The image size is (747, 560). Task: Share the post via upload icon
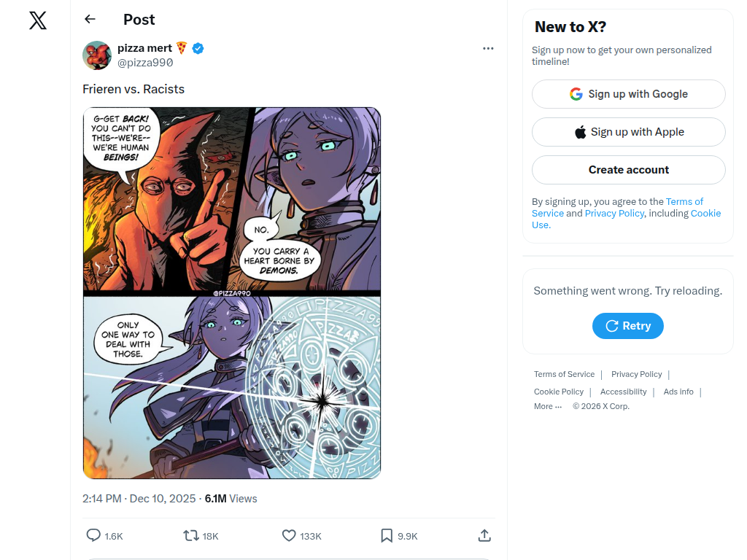tap(484, 536)
